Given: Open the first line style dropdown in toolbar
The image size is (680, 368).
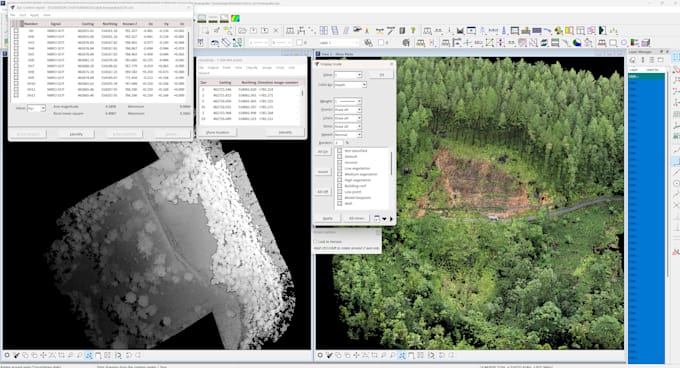Looking at the screenshot, I should coord(258,42).
